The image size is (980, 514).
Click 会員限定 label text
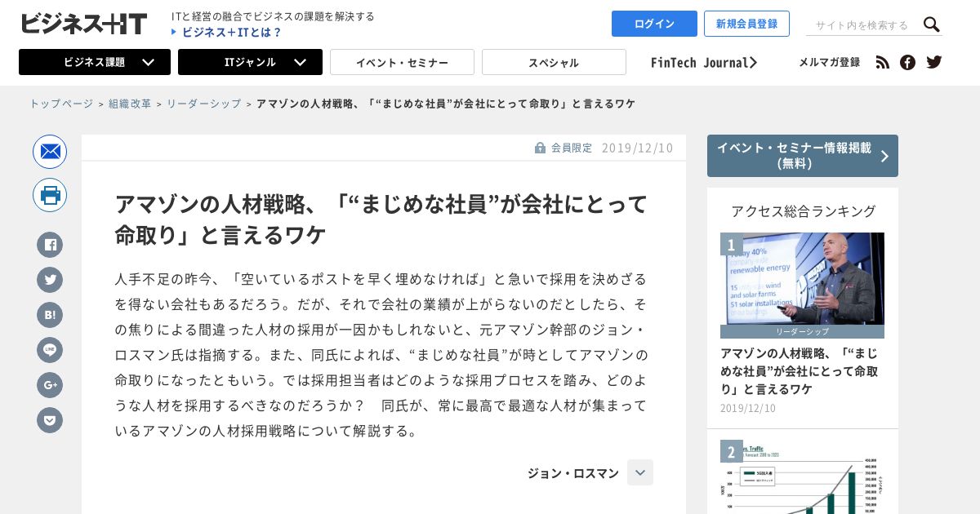click(x=572, y=148)
